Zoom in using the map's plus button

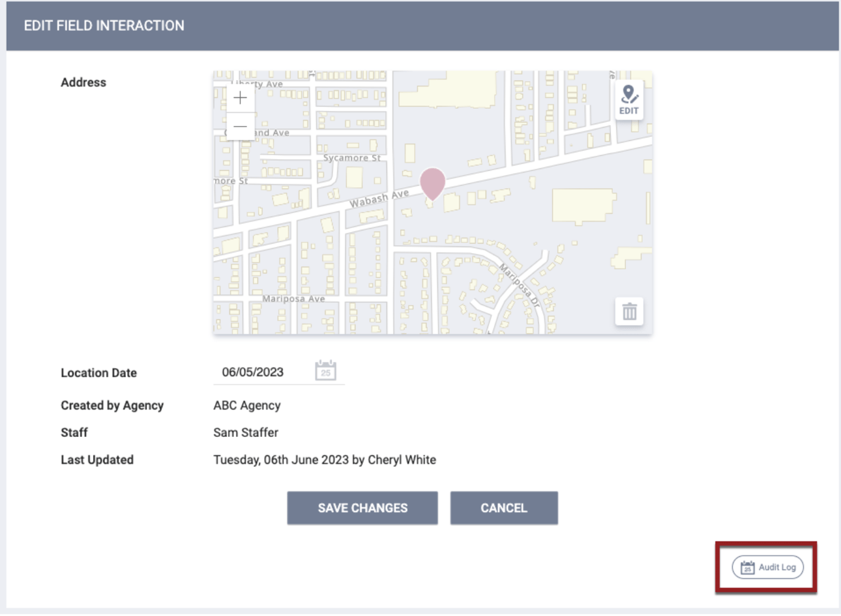[x=240, y=98]
